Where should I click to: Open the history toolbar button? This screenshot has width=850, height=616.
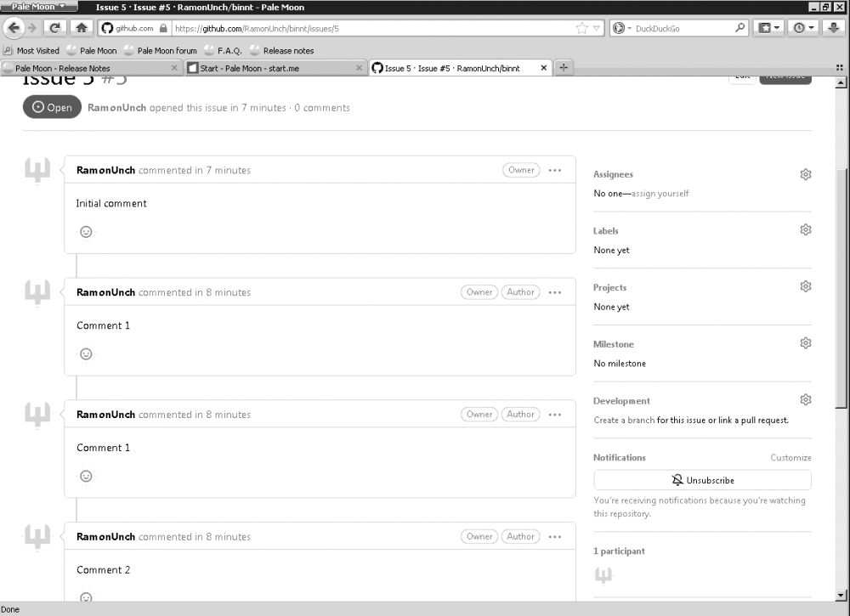click(x=803, y=28)
